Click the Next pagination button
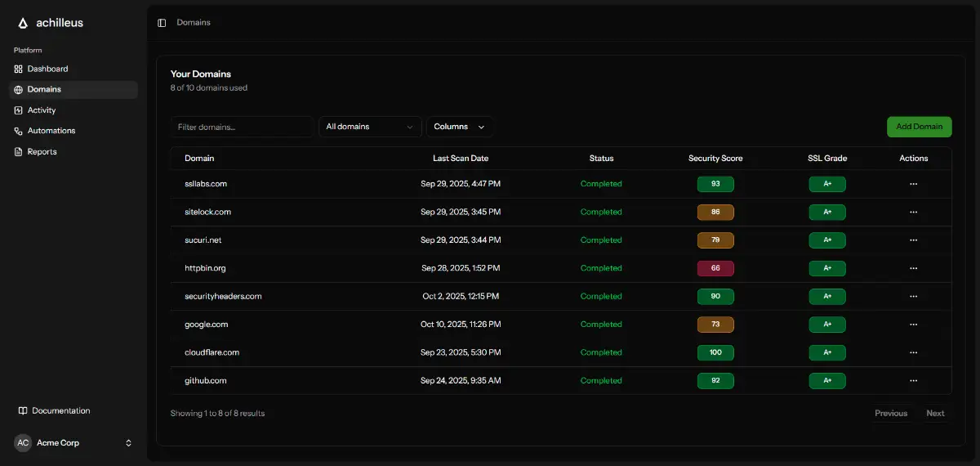Screen dimensions: 980x466 (x=935, y=414)
